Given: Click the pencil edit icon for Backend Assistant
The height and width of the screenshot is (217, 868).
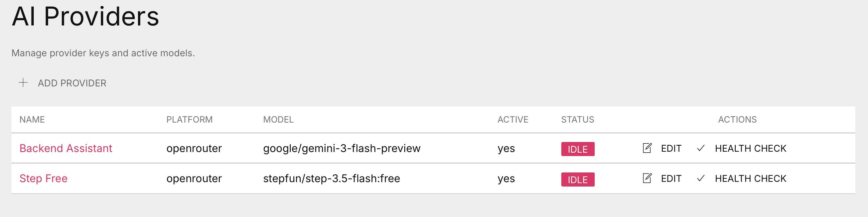Looking at the screenshot, I should point(647,148).
